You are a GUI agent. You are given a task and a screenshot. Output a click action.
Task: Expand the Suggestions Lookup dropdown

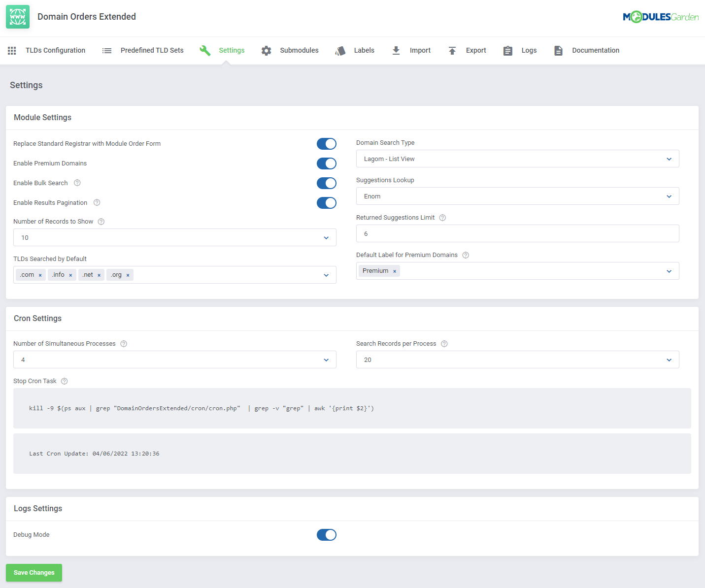(517, 196)
